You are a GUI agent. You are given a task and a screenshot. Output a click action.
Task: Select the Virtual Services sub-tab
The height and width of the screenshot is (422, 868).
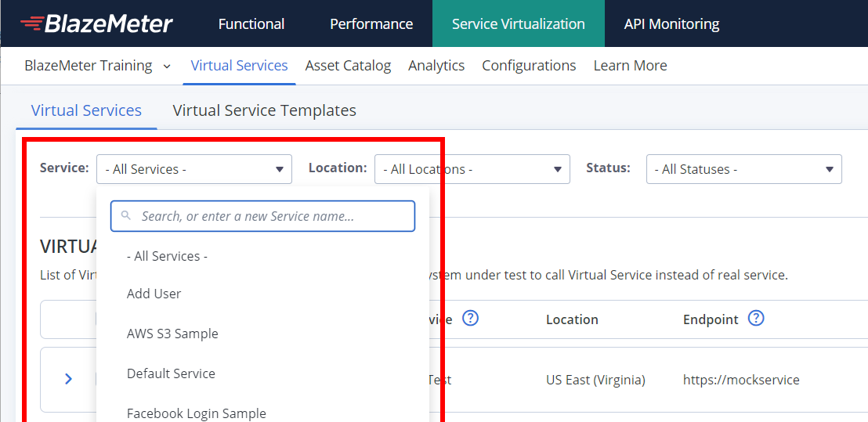tap(86, 110)
